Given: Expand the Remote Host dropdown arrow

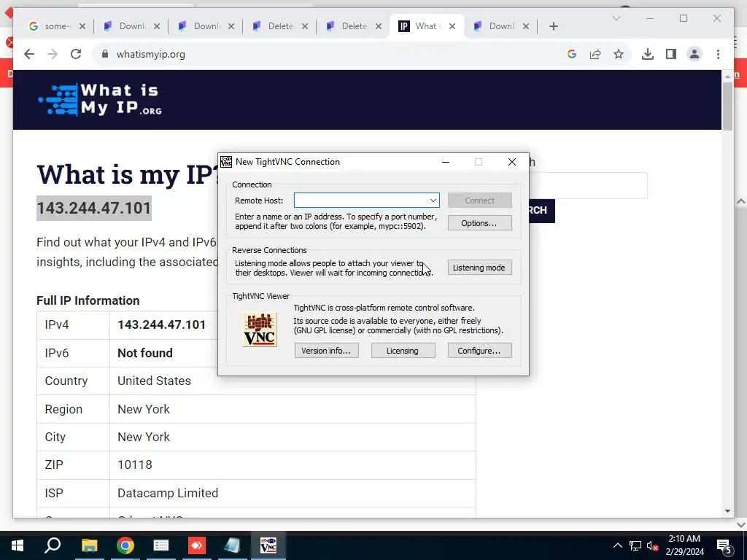Looking at the screenshot, I should click(x=433, y=201).
